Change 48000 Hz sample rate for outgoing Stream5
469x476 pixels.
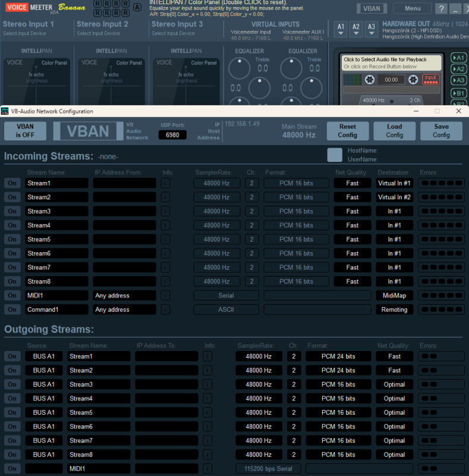pyautogui.click(x=259, y=412)
